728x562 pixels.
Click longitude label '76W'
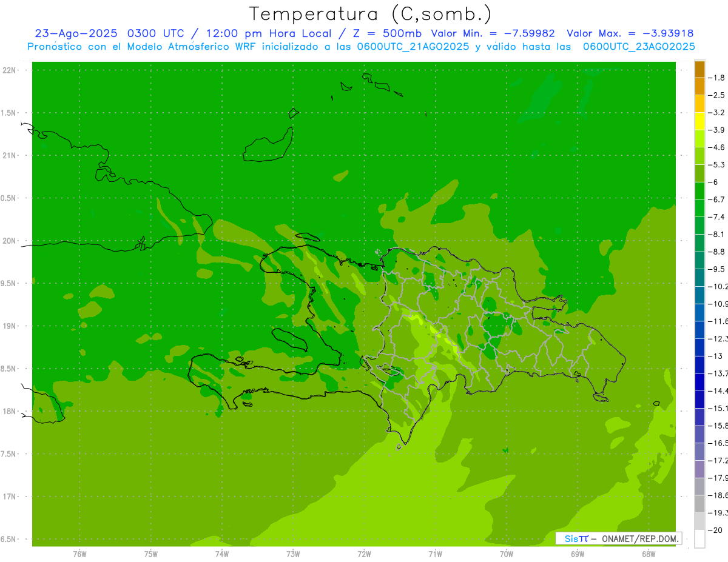pos(79,554)
